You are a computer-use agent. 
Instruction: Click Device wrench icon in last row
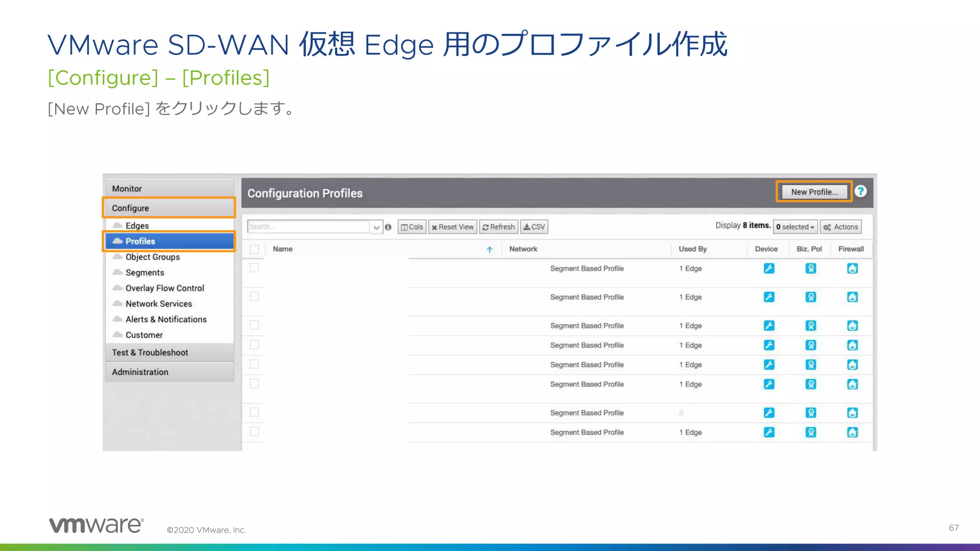pyautogui.click(x=769, y=432)
